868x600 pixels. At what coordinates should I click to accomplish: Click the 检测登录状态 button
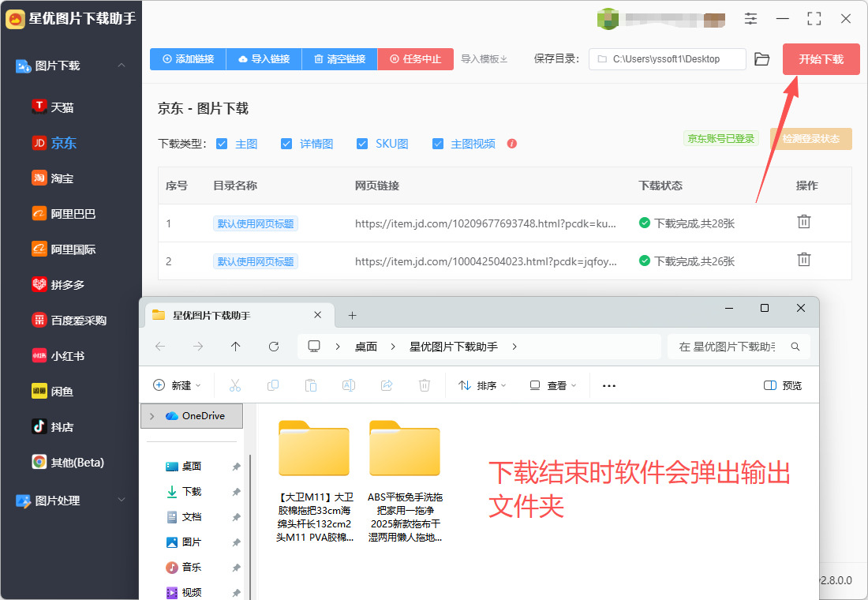coord(811,138)
